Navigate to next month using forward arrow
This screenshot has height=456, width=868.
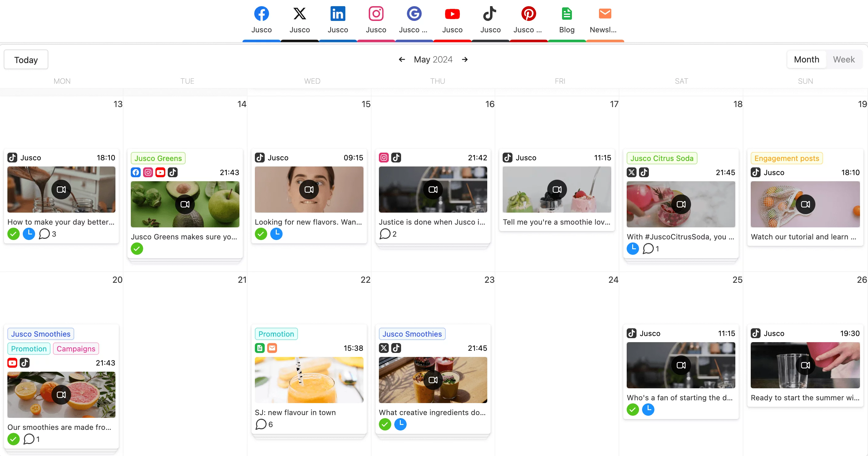[465, 59]
